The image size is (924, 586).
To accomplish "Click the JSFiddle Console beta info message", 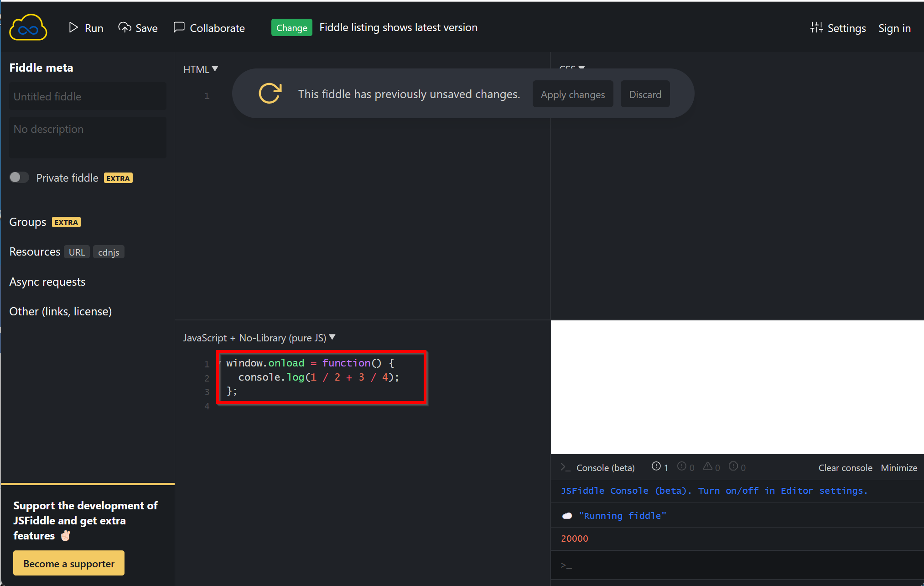I will pyautogui.click(x=714, y=491).
